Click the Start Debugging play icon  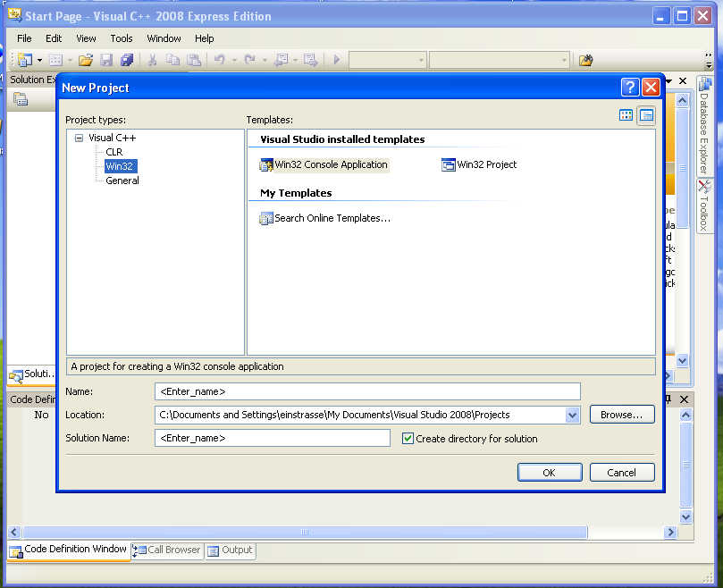coord(337,60)
